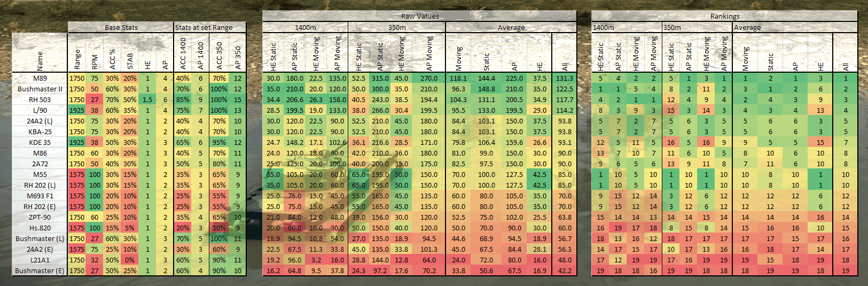The width and height of the screenshot is (868, 286).
Task: Select the 350m subheader under Rankings
Action: coord(698,27)
